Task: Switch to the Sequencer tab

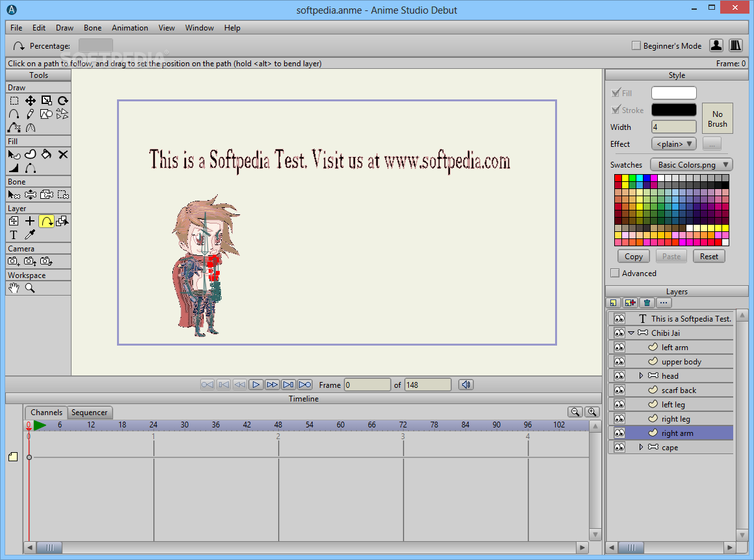Action: click(90, 413)
